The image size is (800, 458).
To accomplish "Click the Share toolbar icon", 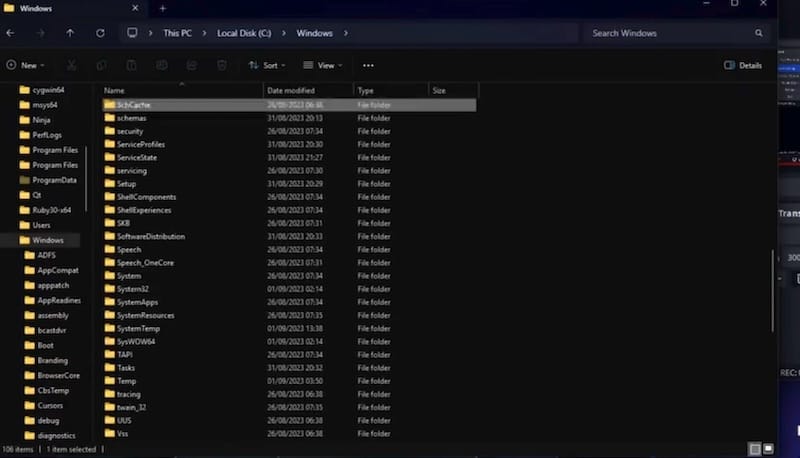I will [x=192, y=65].
